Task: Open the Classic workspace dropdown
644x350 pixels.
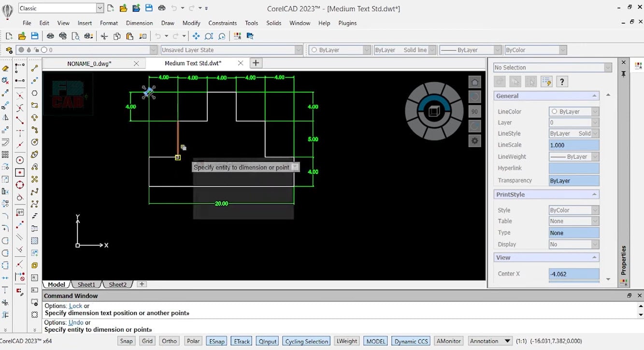Action: point(100,8)
